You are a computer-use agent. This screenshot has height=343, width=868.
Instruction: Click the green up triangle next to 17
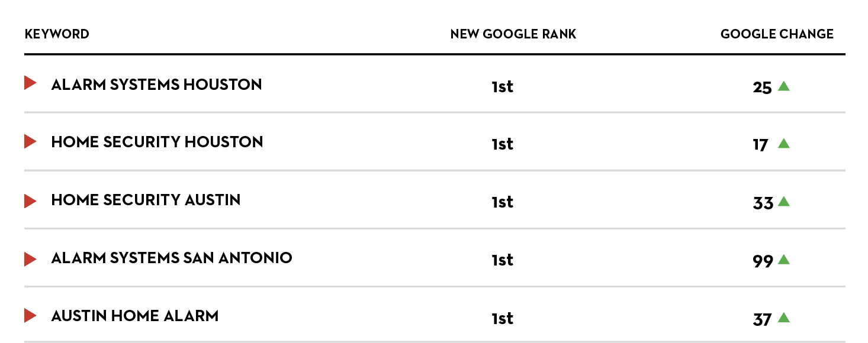[784, 143]
